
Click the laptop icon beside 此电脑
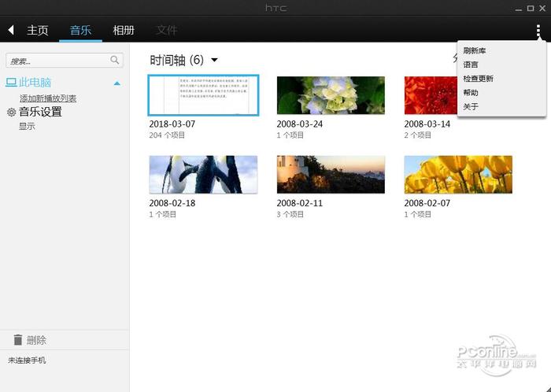pyautogui.click(x=11, y=83)
